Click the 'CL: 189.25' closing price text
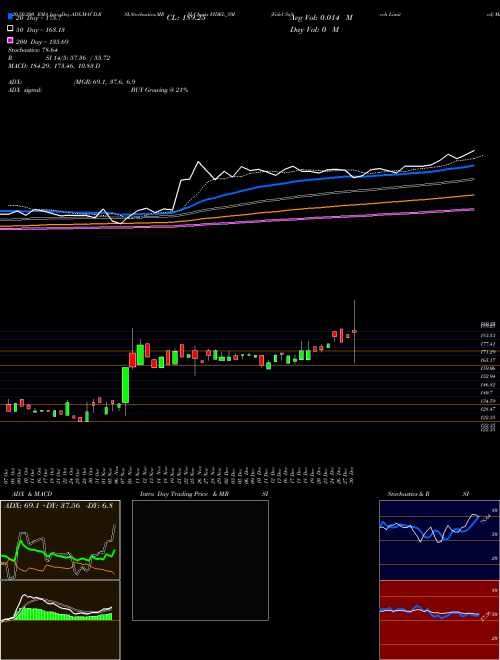This screenshot has width=500, height=660. click(x=186, y=18)
